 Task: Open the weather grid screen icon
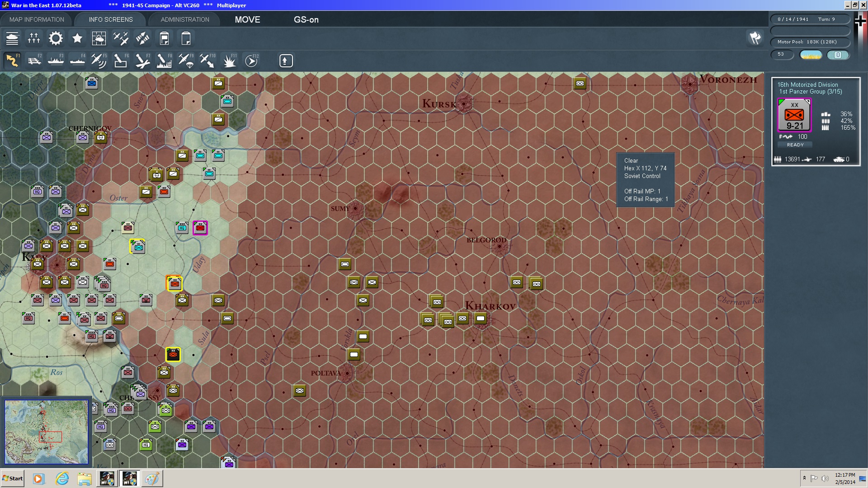[99, 38]
